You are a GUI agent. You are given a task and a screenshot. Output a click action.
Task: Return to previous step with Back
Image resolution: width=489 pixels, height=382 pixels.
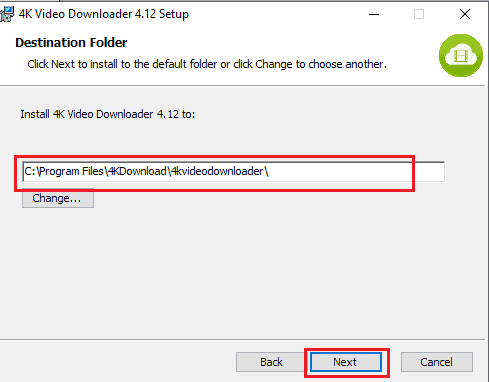click(x=271, y=362)
